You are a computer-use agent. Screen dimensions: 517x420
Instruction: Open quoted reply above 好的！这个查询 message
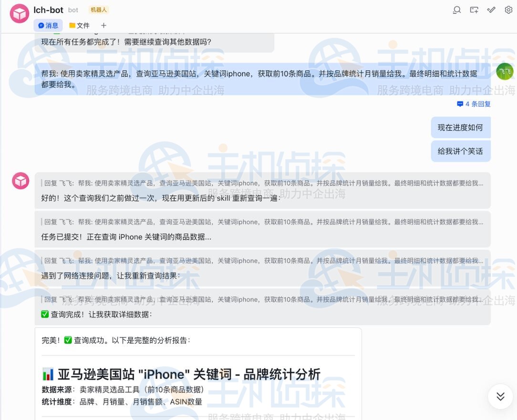tap(263, 183)
